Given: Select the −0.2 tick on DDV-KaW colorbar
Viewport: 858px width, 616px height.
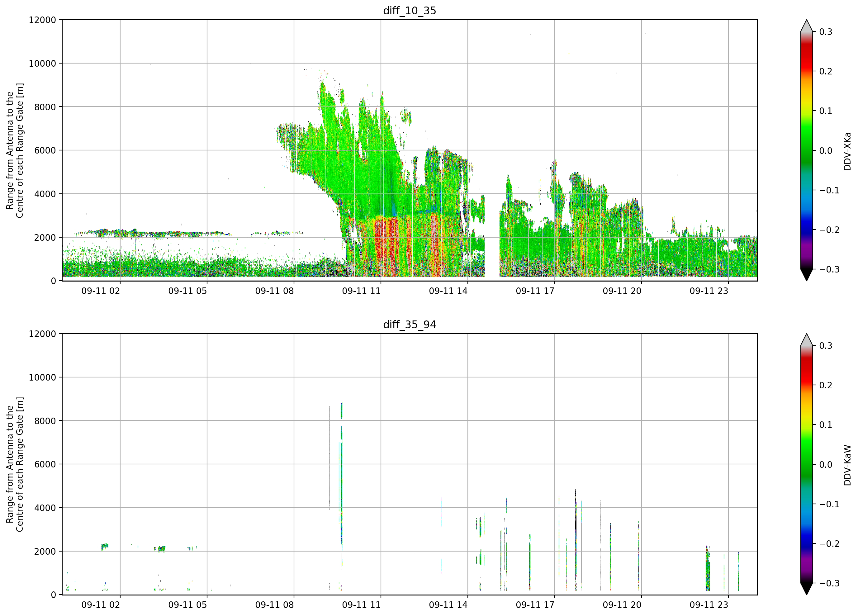Looking at the screenshot, I should [829, 544].
